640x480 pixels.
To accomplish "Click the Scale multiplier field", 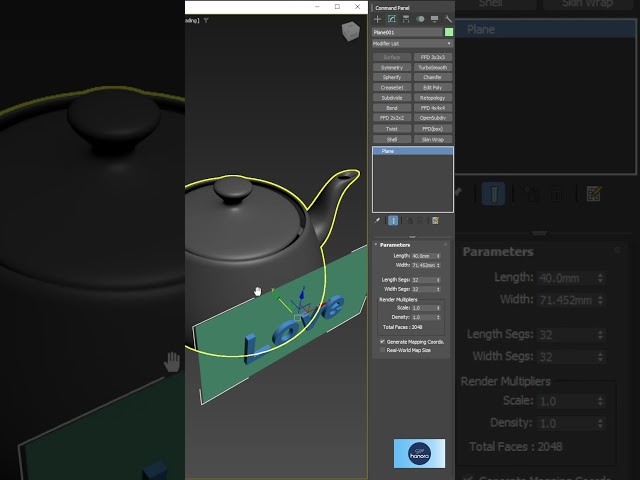I will pos(423,308).
